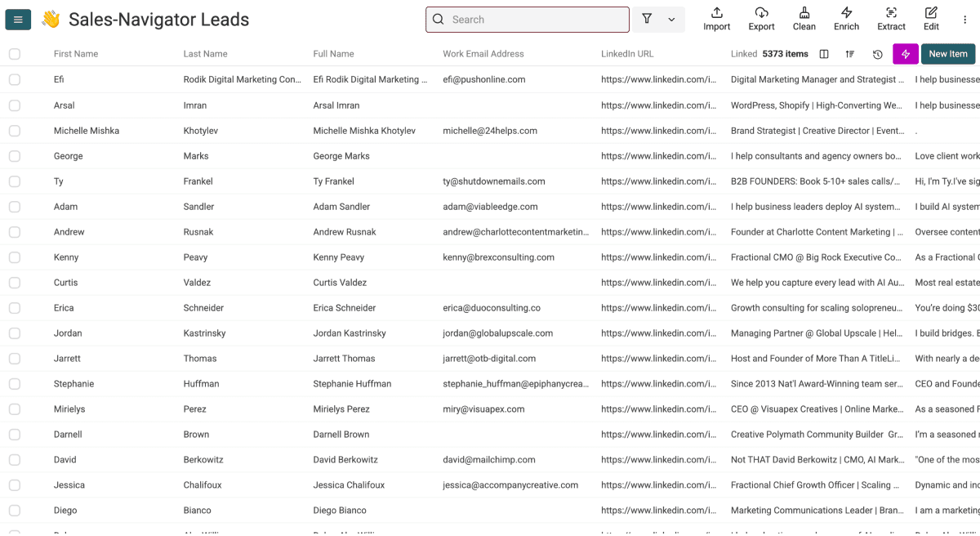The image size is (980, 536).
Task: Open the Export tool
Action: [761, 20]
